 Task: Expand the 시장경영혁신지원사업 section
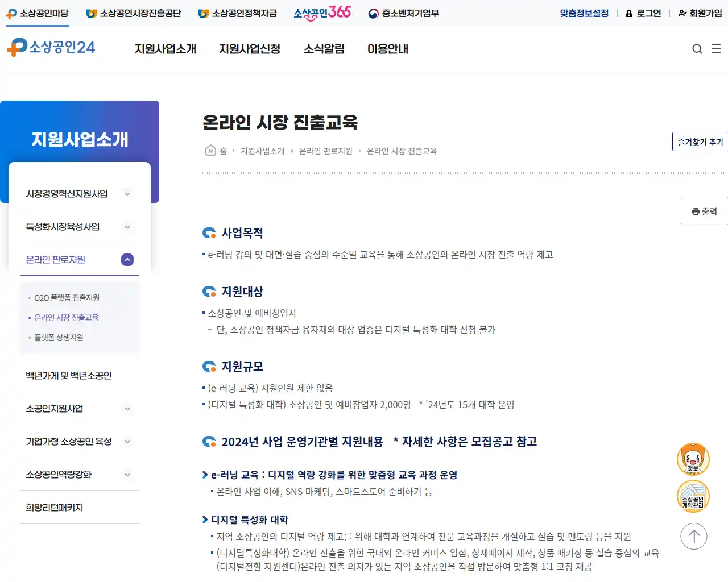127,193
